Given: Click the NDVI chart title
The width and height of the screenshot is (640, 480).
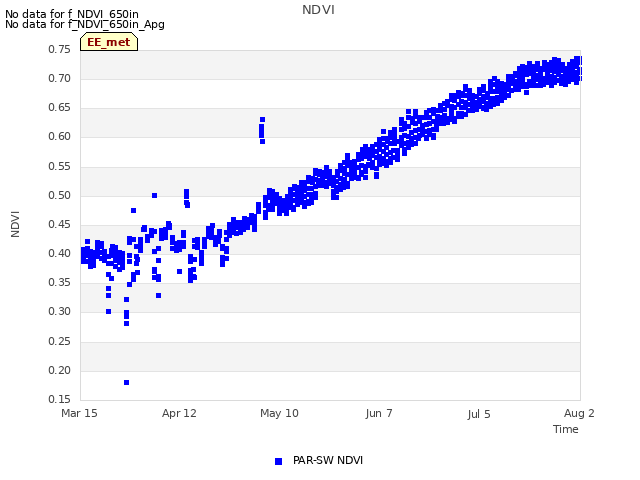Looking at the screenshot, I should click(318, 10).
